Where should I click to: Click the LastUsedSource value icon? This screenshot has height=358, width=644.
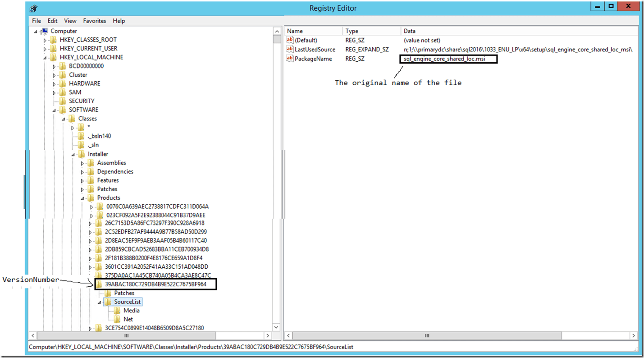click(x=290, y=50)
